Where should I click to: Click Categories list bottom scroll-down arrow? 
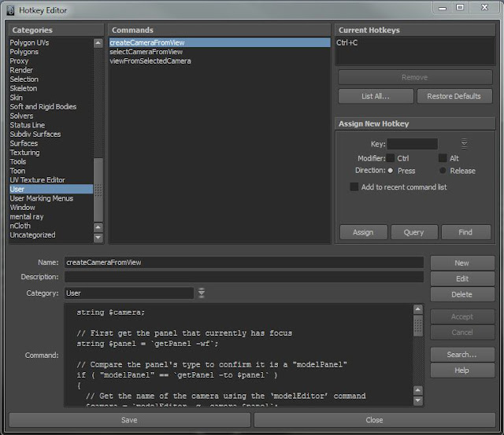point(98,238)
